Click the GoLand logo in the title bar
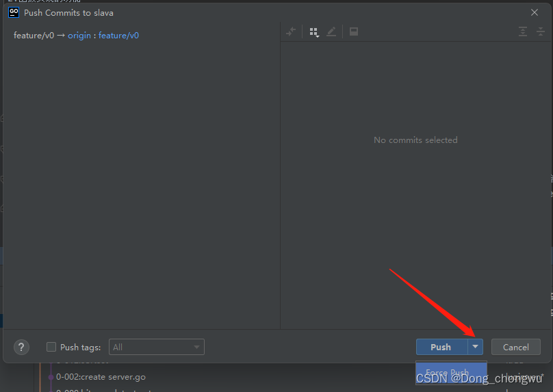This screenshot has height=392, width=553. coord(14,13)
